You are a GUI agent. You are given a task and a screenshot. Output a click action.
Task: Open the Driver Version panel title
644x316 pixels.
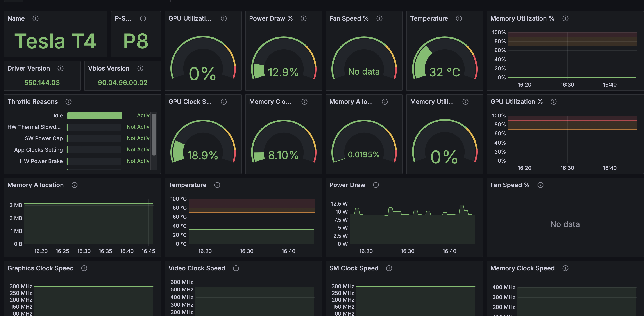click(x=29, y=68)
